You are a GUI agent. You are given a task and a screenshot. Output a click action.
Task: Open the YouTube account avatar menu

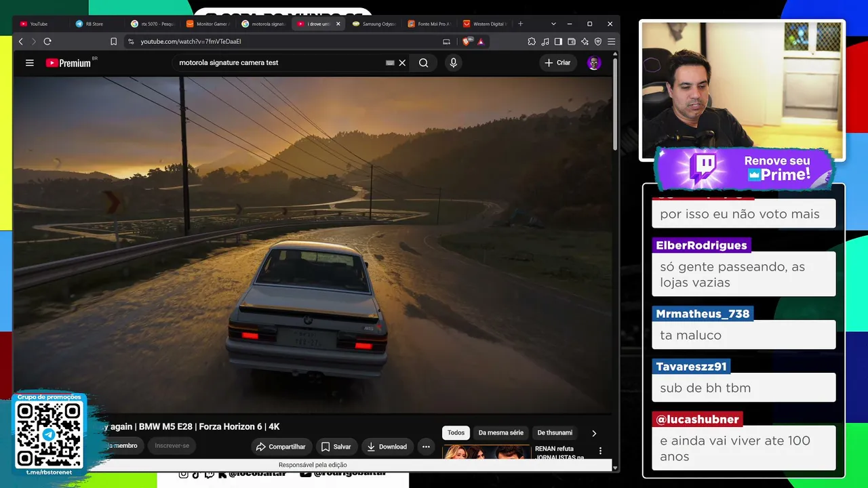594,63
